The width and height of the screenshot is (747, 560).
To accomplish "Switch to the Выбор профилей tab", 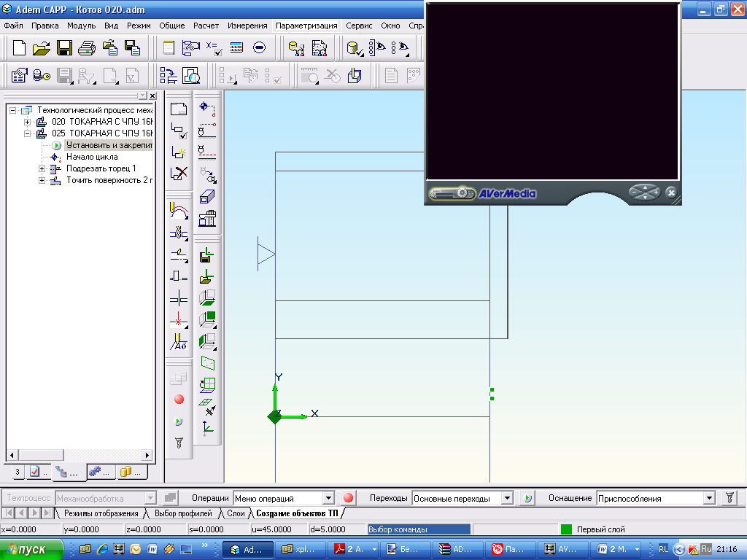I will pos(183,513).
